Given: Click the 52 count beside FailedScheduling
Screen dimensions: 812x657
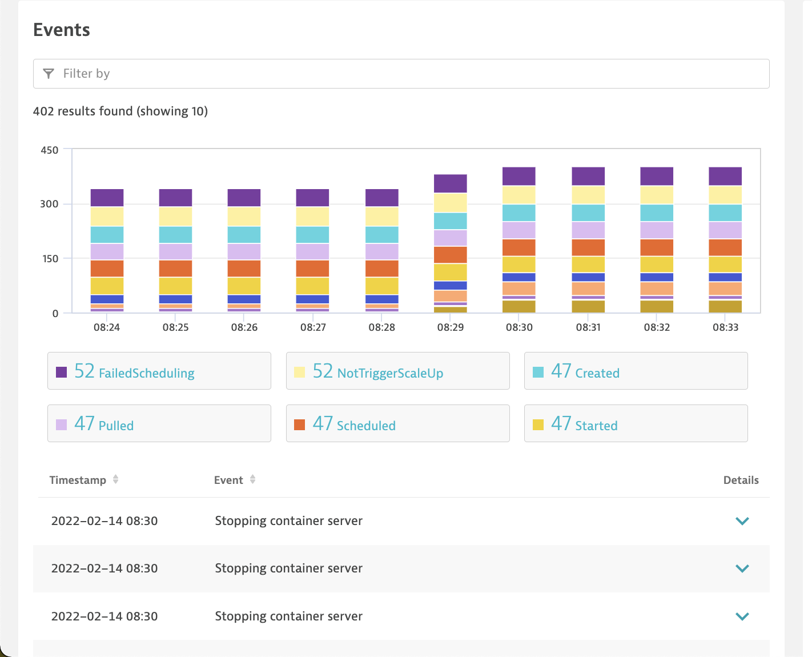Looking at the screenshot, I should coord(85,371).
